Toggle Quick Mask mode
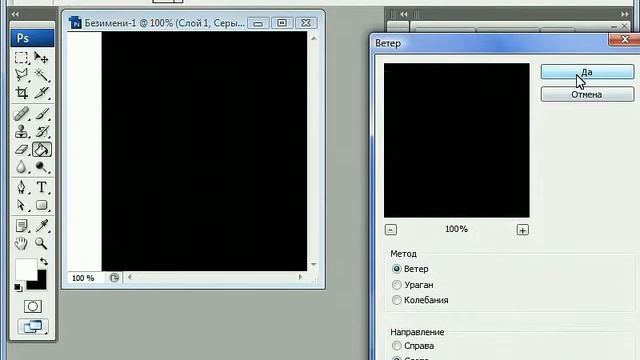The width and height of the screenshot is (640, 360). click(x=33, y=306)
